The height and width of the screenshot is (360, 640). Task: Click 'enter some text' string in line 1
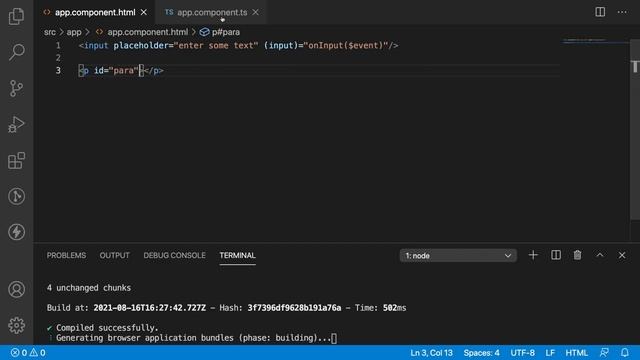click(216, 45)
